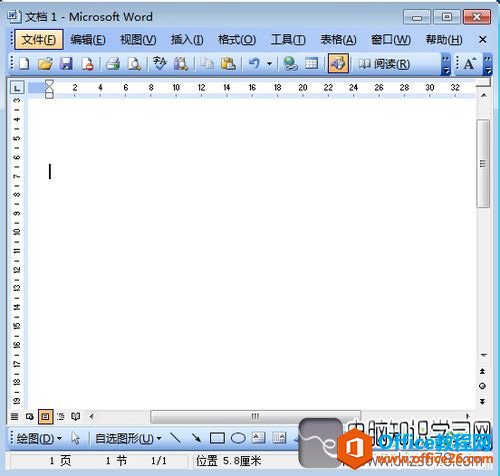500x476 pixels.
Task: Click the Copy icon
Action: point(207,63)
